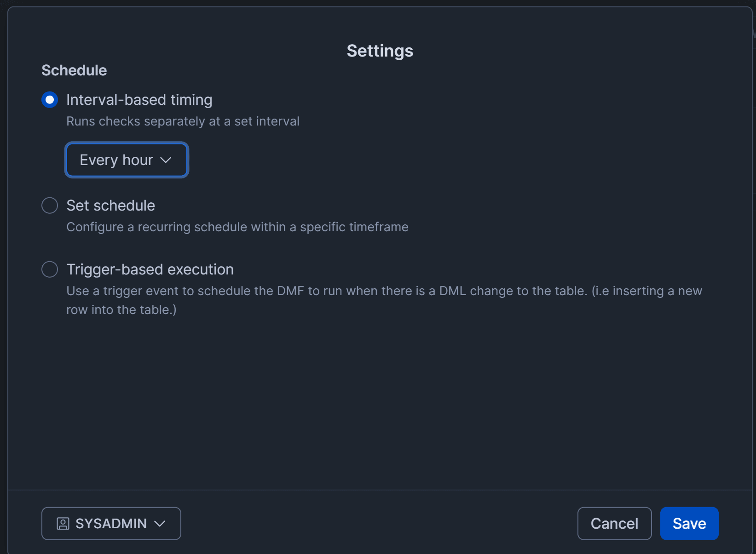Screen dimensions: 756x554
Task: Click the 'Use a trigger event' description
Action: point(384,291)
